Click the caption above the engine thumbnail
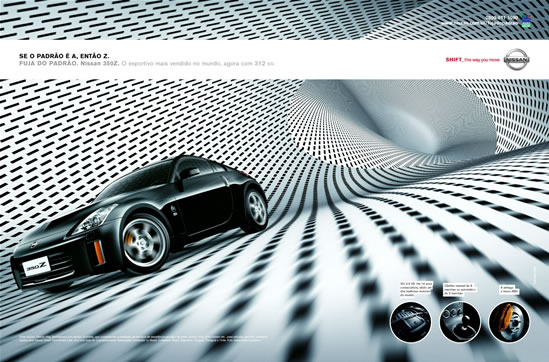This screenshot has height=362, width=549. [416, 289]
